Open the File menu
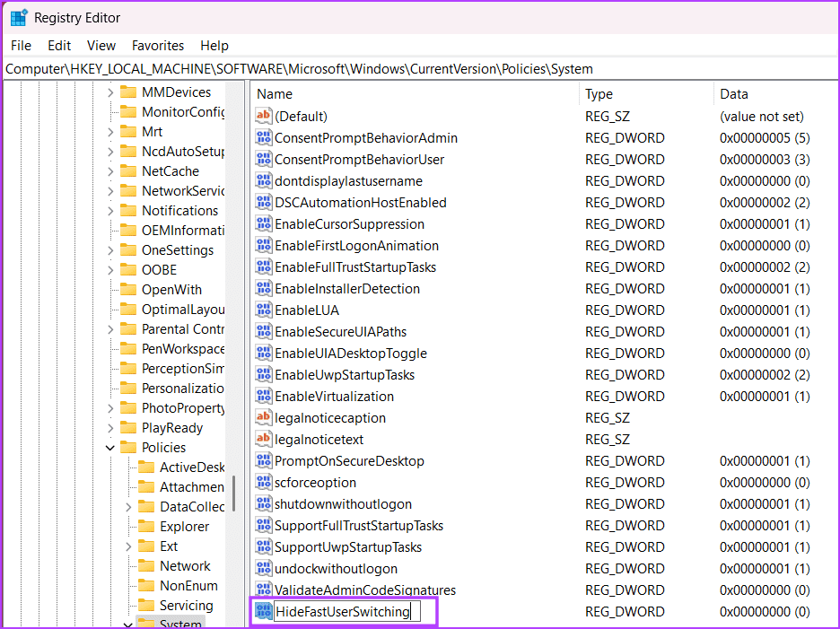The image size is (840, 629). tap(21, 46)
